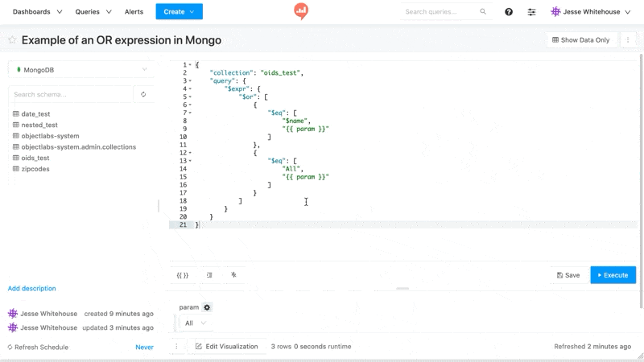The image size is (644, 362).
Task: Select the oids_test table
Action: [35, 158]
